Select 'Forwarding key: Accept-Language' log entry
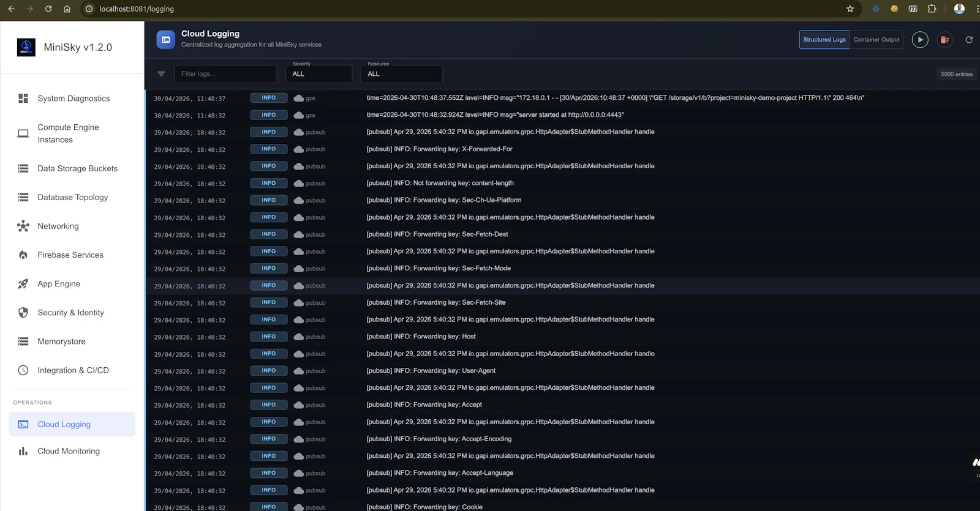This screenshot has height=511, width=980. (440, 473)
